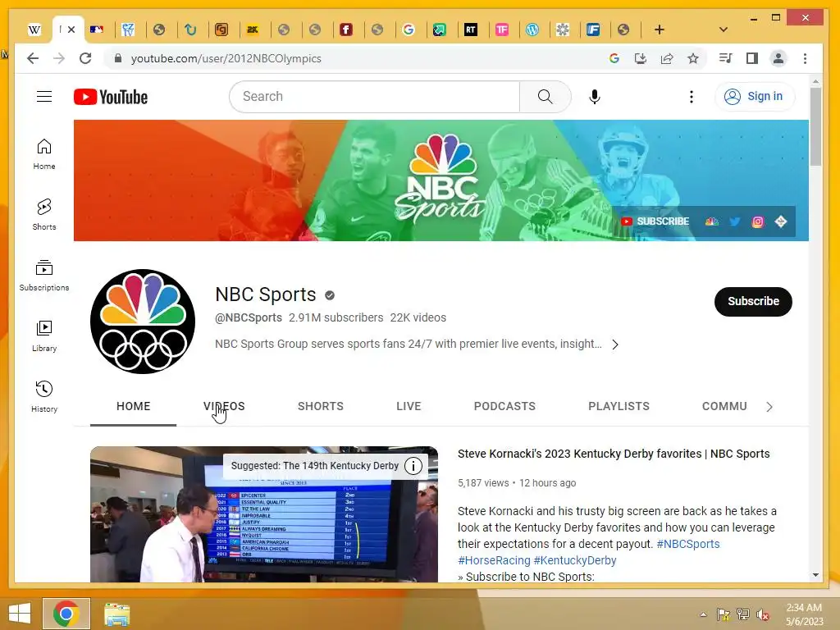Bookmark this page with the star
This screenshot has height=630, width=840.
[x=692, y=58]
